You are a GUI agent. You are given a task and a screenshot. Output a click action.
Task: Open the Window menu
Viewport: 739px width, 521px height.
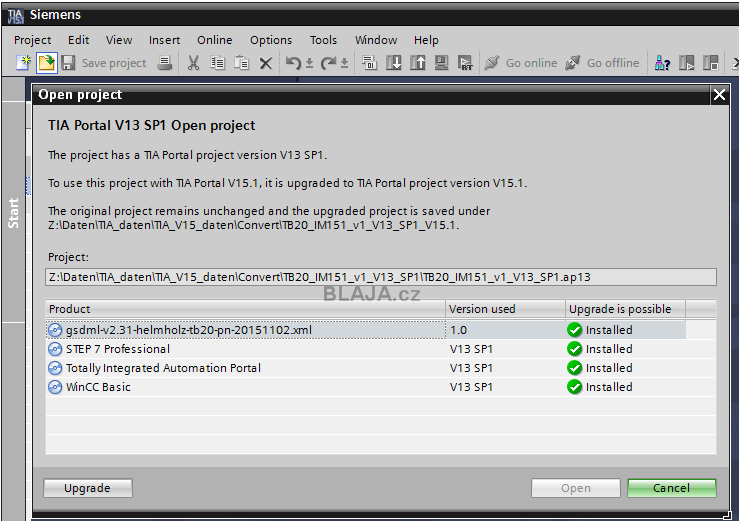pyautogui.click(x=376, y=40)
